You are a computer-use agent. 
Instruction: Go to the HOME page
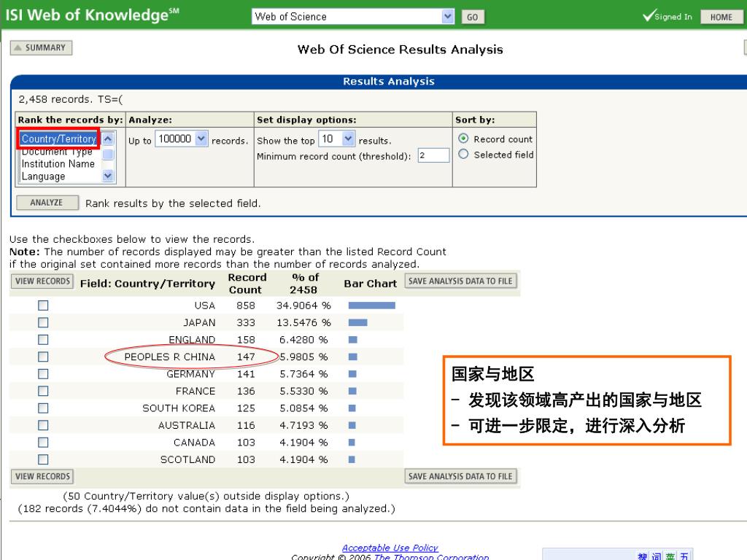pyautogui.click(x=721, y=17)
